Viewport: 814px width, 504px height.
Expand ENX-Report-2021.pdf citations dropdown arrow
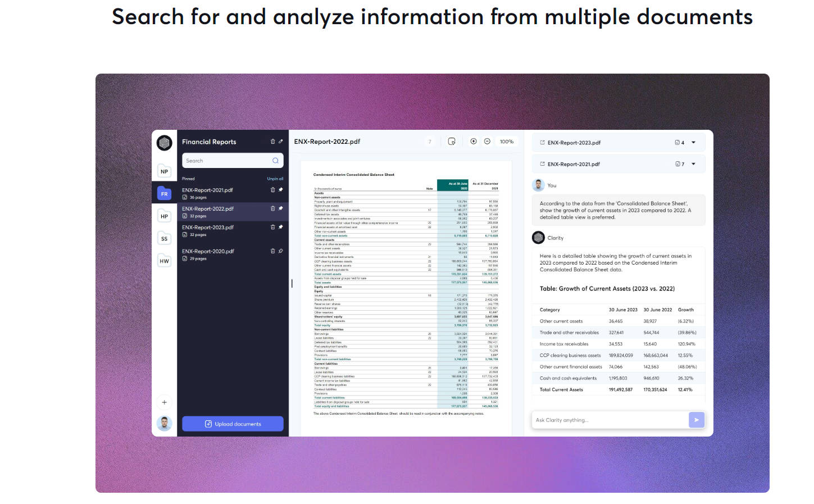pyautogui.click(x=693, y=164)
